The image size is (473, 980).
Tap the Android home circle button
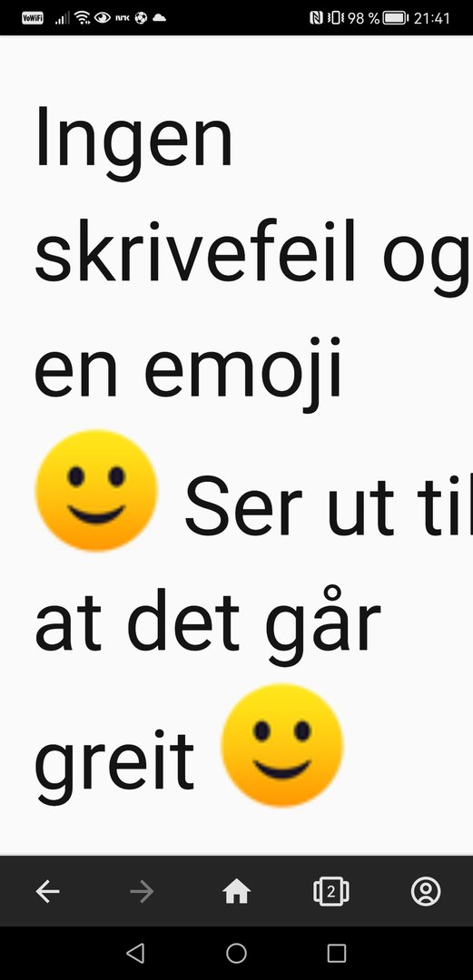tap(236, 953)
